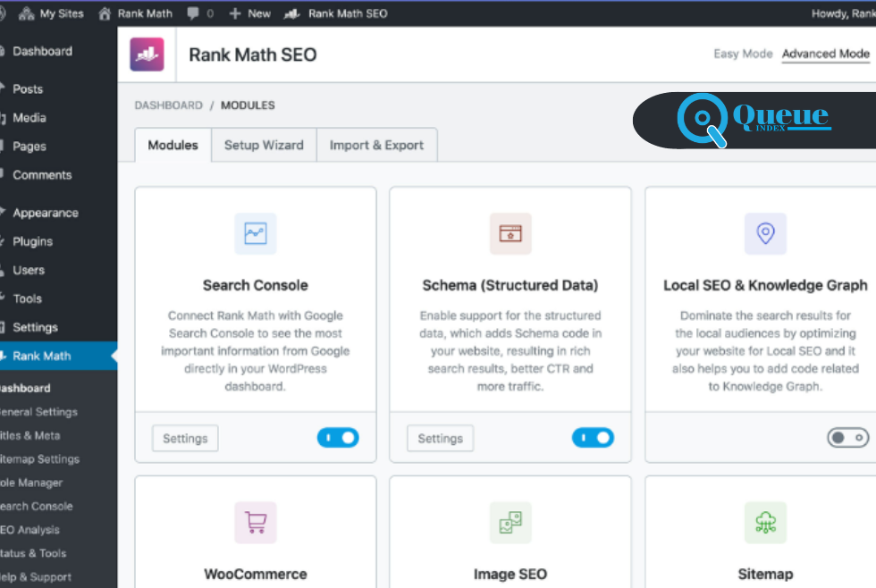Open the New content menu in admin bar

click(250, 13)
